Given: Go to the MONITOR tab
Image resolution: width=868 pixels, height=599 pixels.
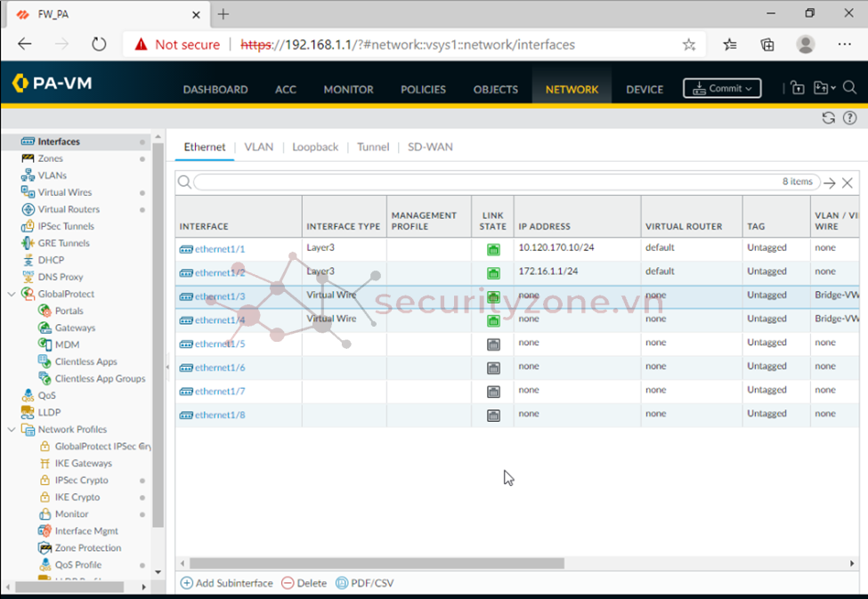Looking at the screenshot, I should point(349,90).
